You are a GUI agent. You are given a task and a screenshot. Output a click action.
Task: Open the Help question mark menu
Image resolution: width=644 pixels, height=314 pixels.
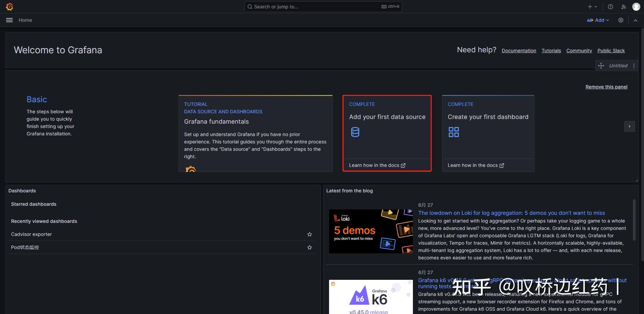coord(610,6)
